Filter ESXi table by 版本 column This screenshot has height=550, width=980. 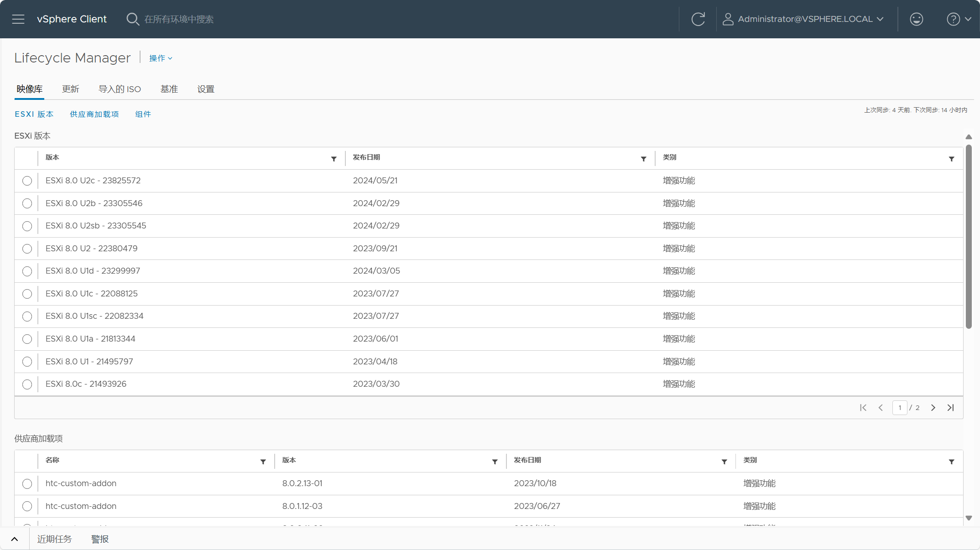pyautogui.click(x=334, y=159)
